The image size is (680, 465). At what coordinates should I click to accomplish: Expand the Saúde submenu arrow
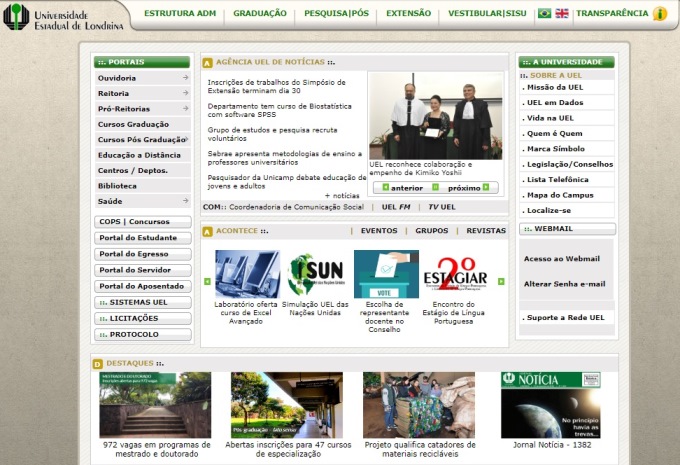(x=186, y=201)
